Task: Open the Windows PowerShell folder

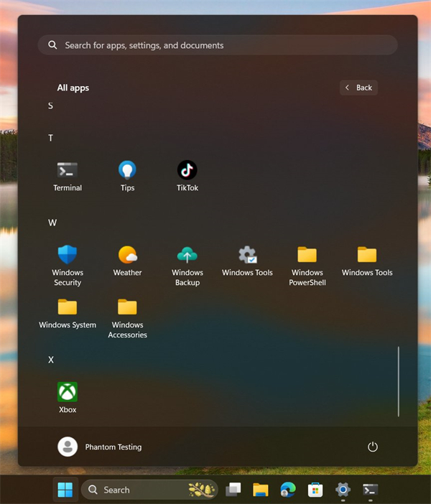Action: point(307,266)
